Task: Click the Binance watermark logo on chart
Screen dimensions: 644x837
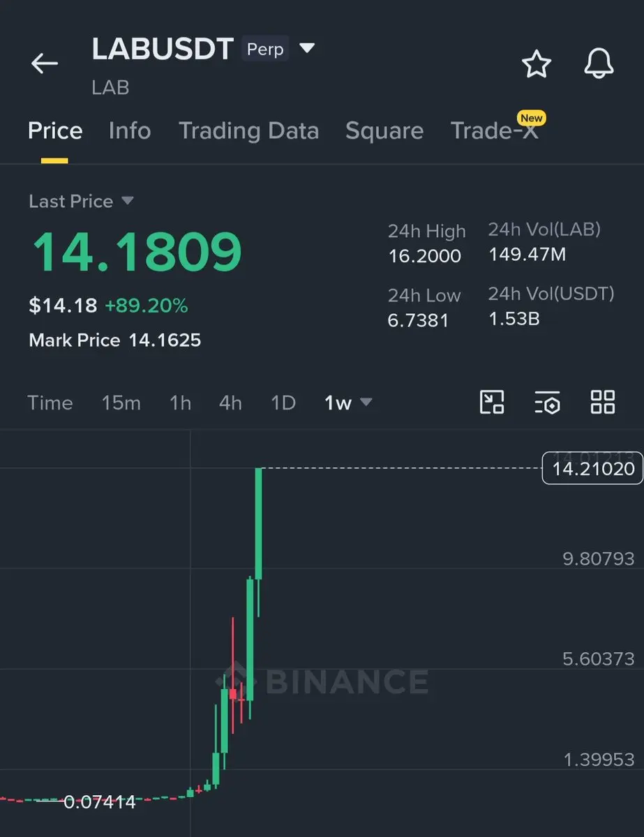Action: tap(322, 680)
